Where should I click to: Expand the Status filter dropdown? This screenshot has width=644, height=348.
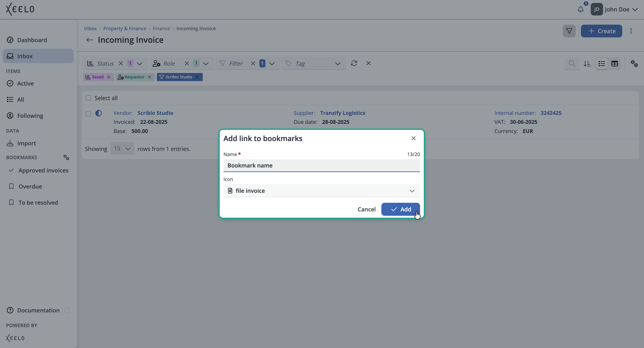click(x=140, y=64)
